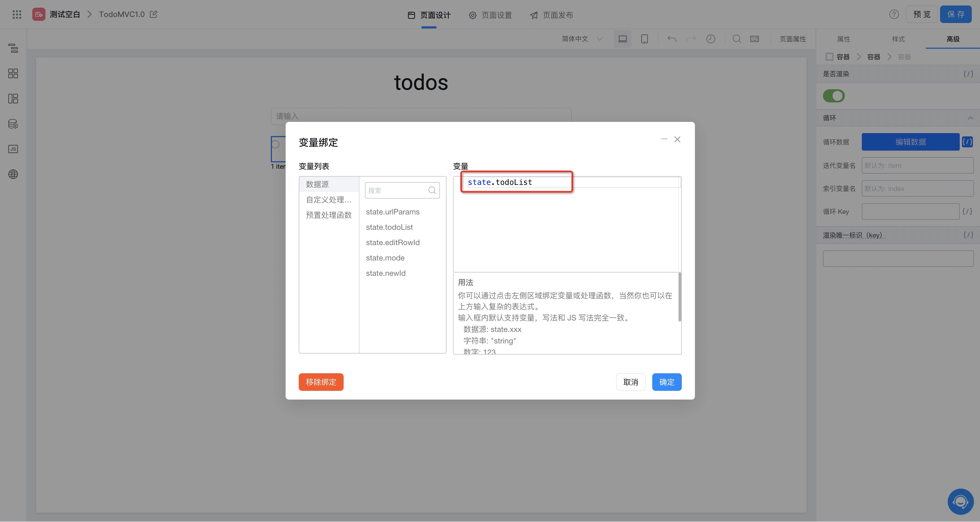Click the search icon in variable list
The image size is (980, 522).
tap(432, 190)
